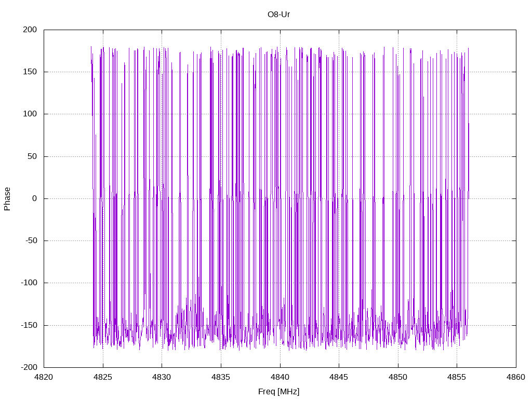Image resolution: width=532 pixels, height=399 pixels.
Task: Click the y-axis tick label -100
Action: 29,283
